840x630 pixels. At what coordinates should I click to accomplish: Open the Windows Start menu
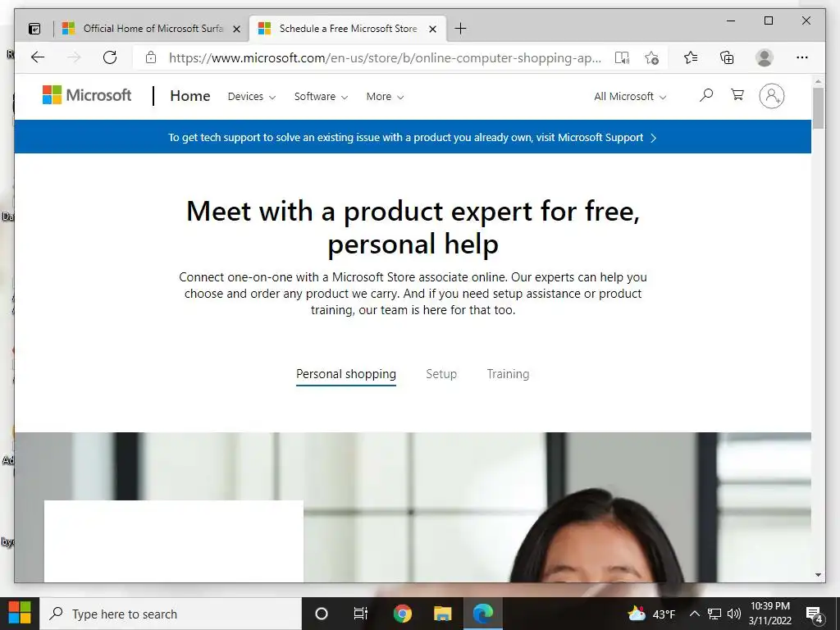[x=20, y=614]
